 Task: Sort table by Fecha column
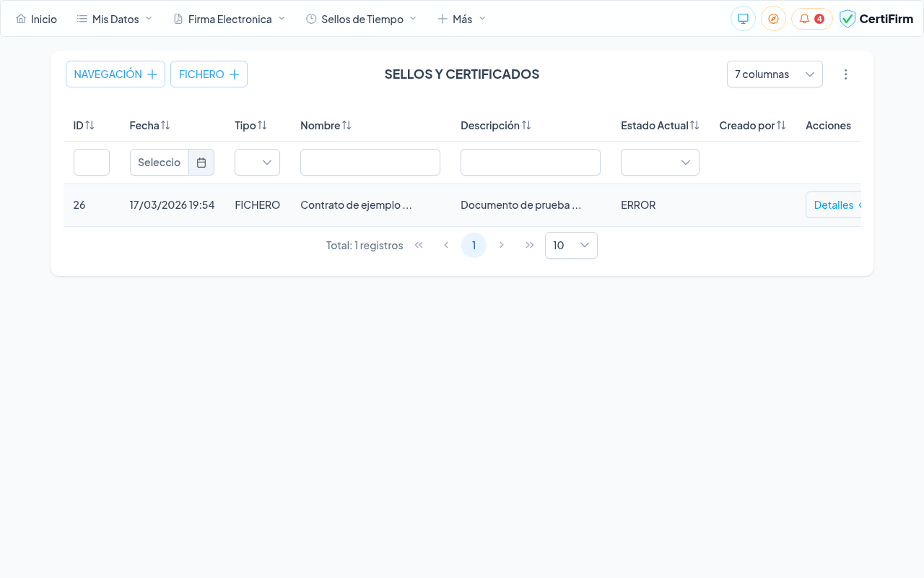click(x=165, y=126)
